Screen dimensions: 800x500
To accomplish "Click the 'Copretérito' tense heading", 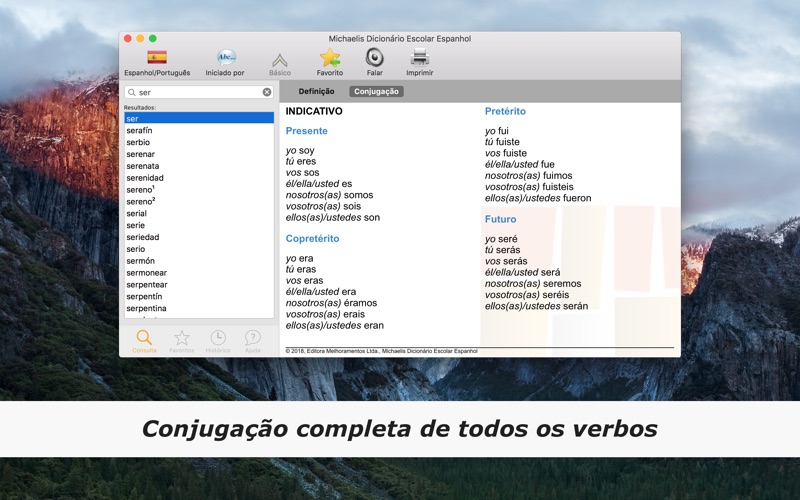I will 312,239.
